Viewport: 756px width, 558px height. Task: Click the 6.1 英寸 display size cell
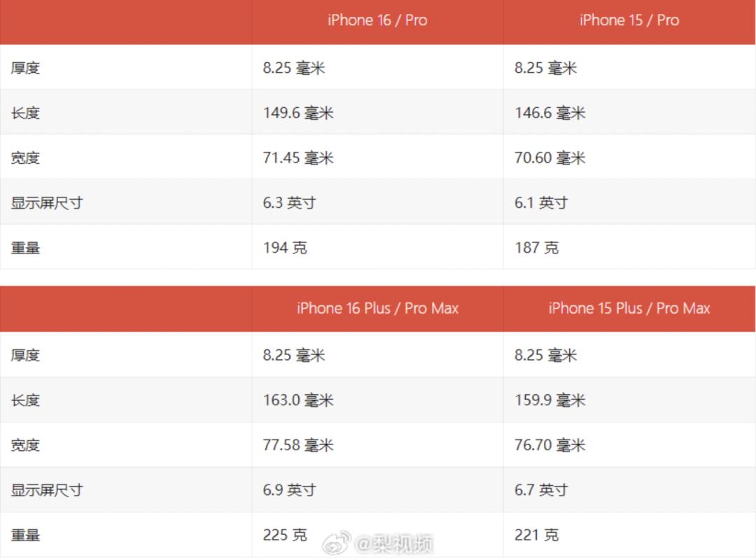coord(540,202)
